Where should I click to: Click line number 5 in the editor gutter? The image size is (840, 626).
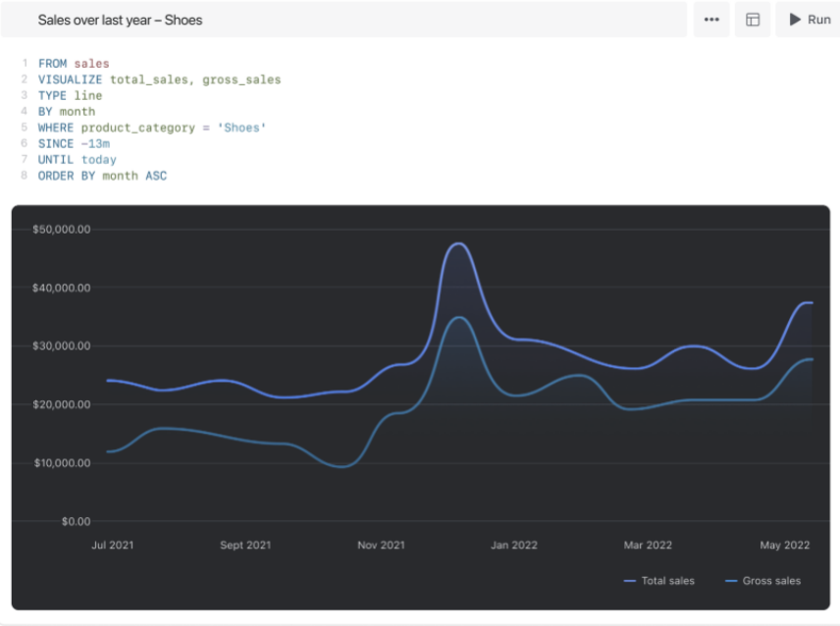point(24,128)
